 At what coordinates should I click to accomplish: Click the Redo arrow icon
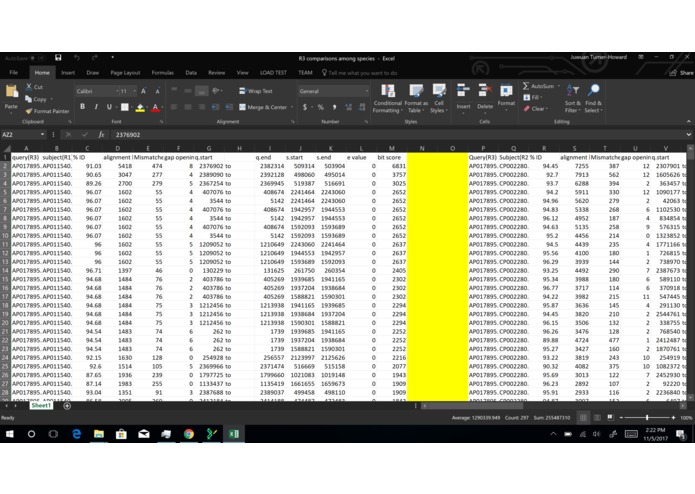click(94, 58)
